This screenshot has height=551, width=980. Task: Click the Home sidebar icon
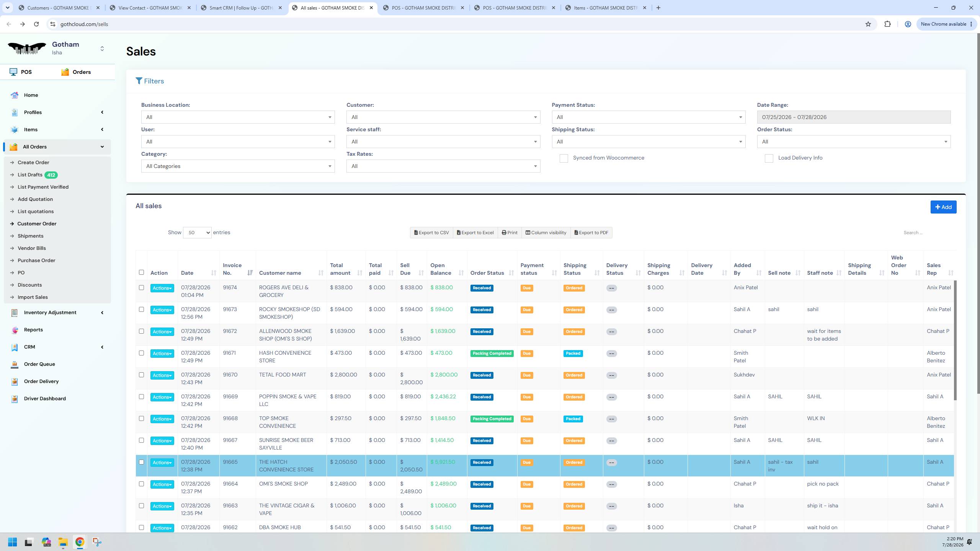15,95
